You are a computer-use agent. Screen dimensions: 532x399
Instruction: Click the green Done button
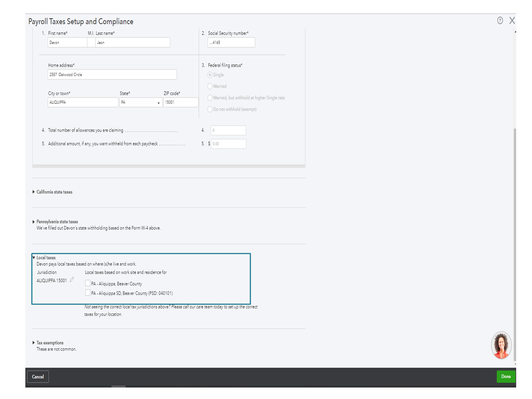point(506,376)
